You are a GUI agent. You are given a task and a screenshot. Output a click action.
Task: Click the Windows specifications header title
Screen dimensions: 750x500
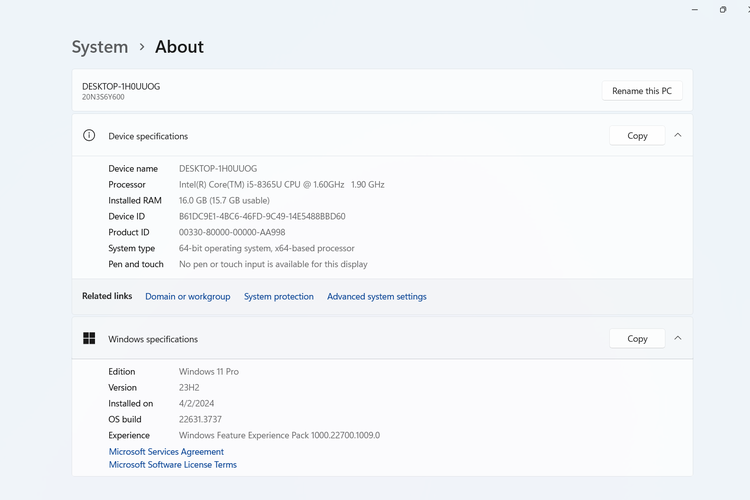[x=153, y=339]
